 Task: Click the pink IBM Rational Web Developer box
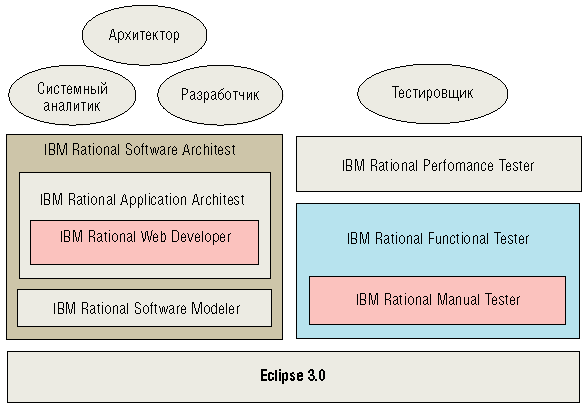point(144,242)
